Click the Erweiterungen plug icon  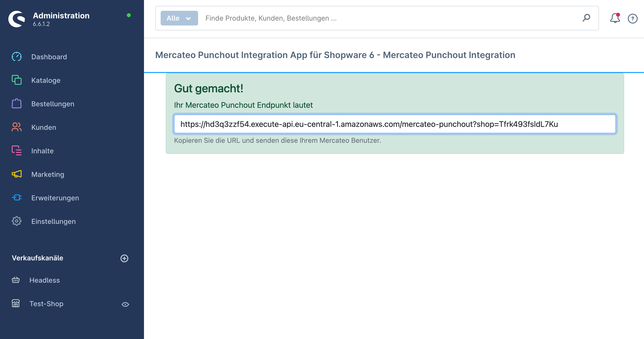tap(16, 197)
